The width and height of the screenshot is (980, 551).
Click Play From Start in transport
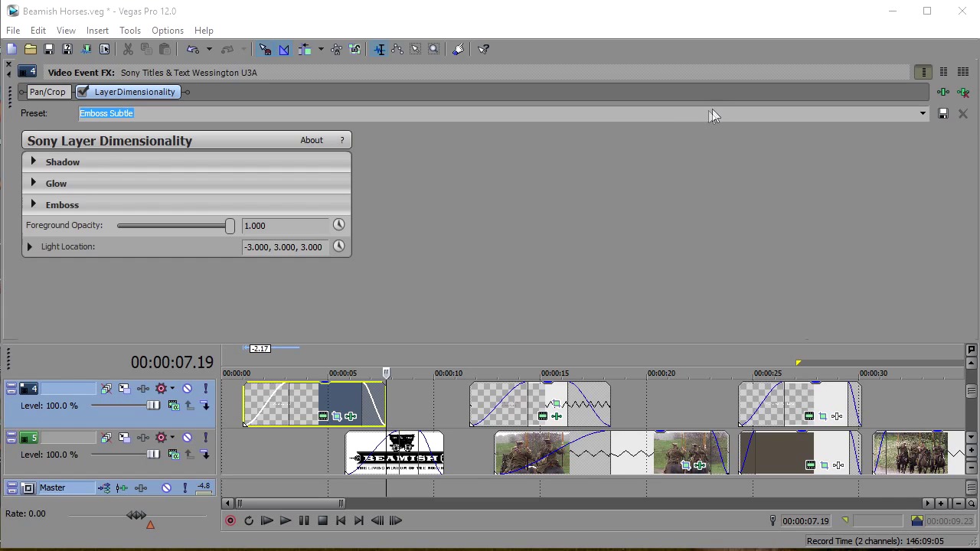pyautogui.click(x=266, y=520)
